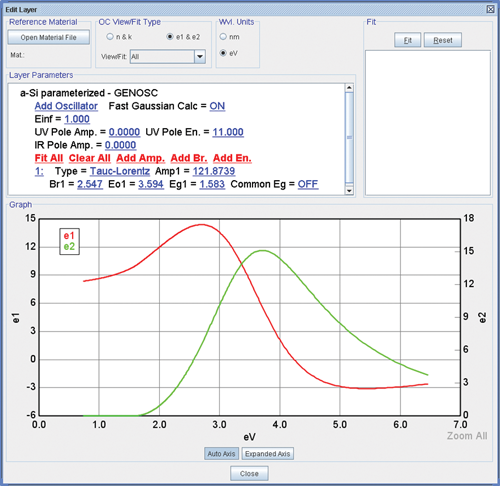Switch graph to Auto Axis
500x486 pixels.
pos(221,454)
